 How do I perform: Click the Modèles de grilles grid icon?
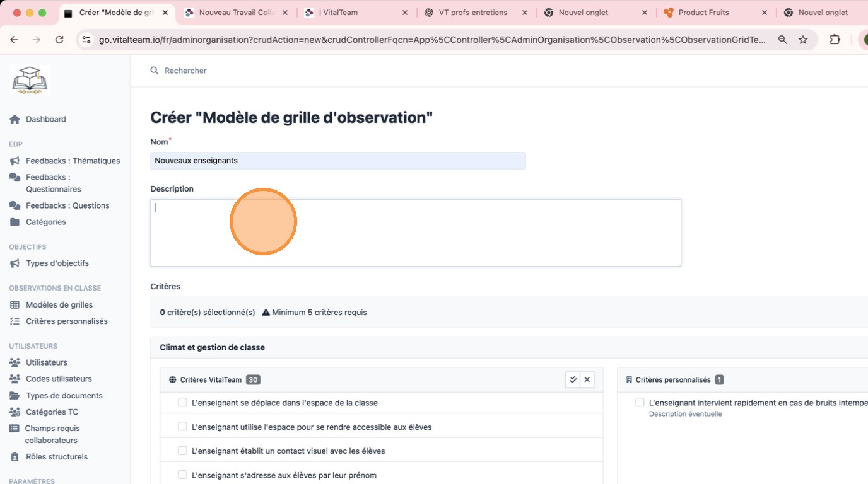point(15,305)
